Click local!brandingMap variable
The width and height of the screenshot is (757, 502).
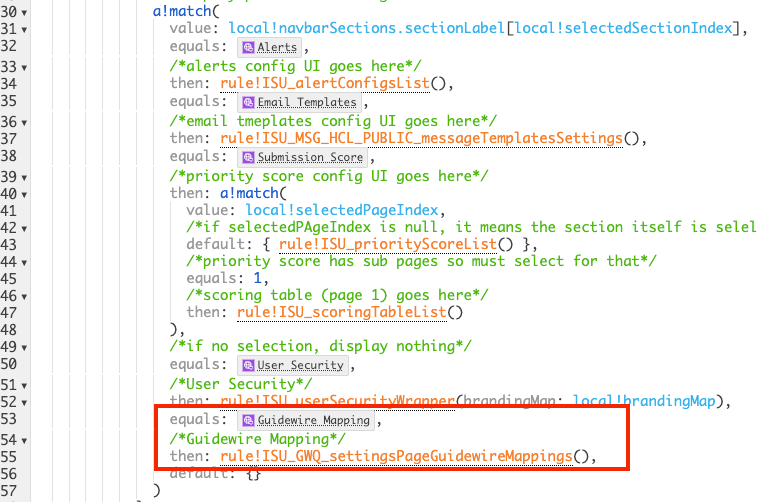[644, 401]
